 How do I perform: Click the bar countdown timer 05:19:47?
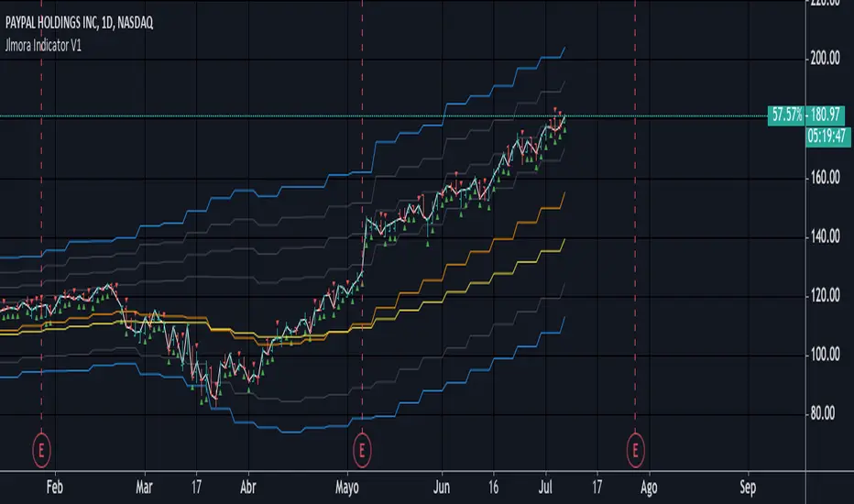827,134
